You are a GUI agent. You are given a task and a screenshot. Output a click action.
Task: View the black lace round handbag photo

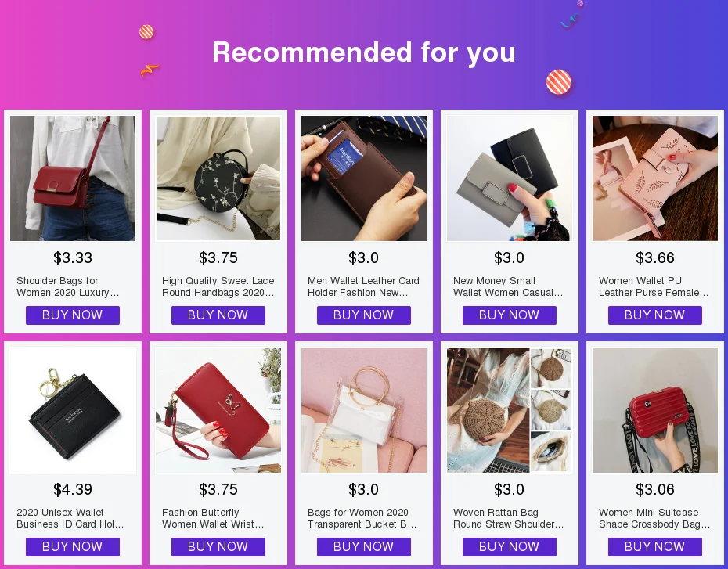pyautogui.click(x=218, y=178)
